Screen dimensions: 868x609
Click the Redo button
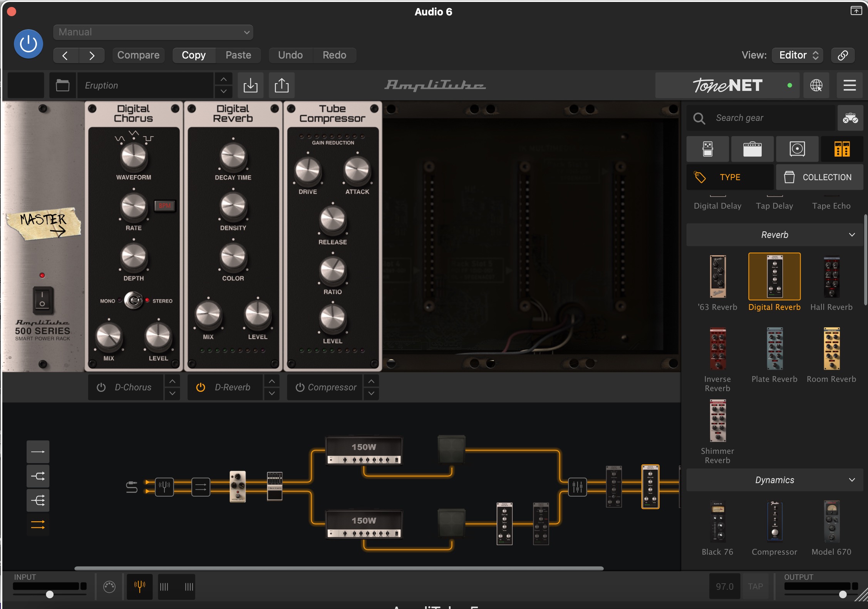click(334, 55)
